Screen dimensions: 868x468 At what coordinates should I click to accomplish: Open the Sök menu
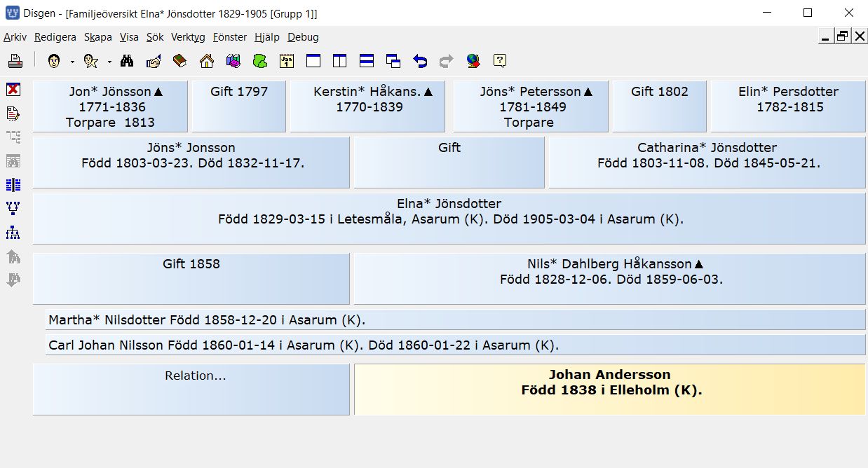pyautogui.click(x=155, y=37)
